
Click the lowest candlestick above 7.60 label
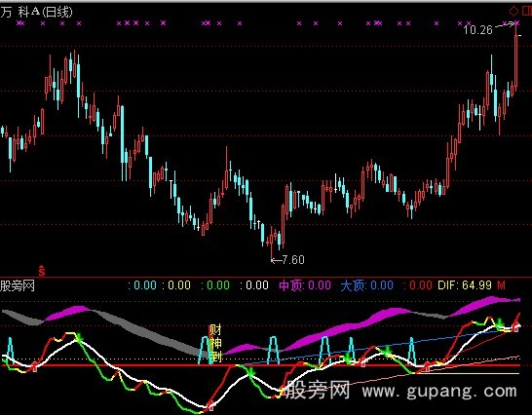point(272,243)
